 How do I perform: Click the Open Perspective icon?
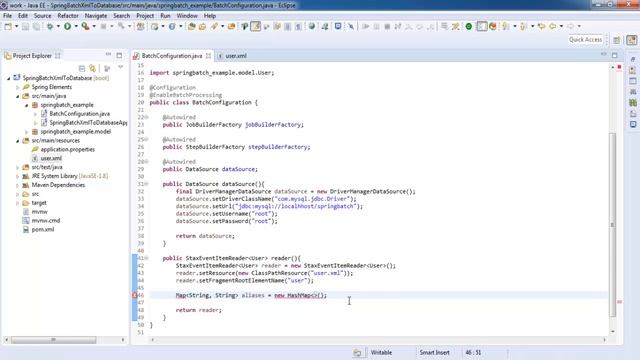tap(617, 40)
